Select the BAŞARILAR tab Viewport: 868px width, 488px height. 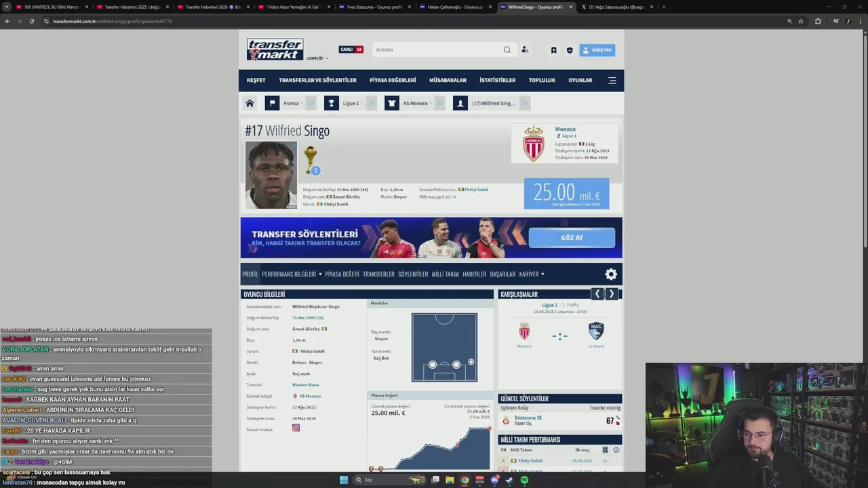tap(502, 274)
